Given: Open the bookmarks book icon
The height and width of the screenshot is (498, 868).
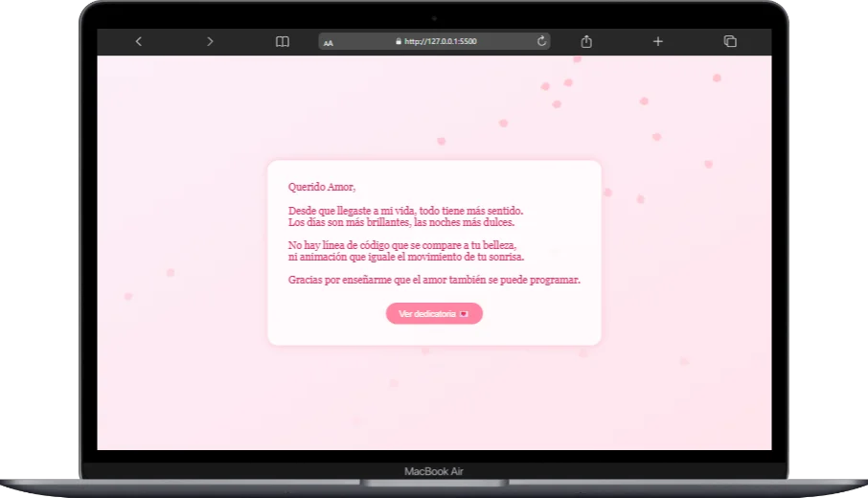Looking at the screenshot, I should click(x=283, y=41).
